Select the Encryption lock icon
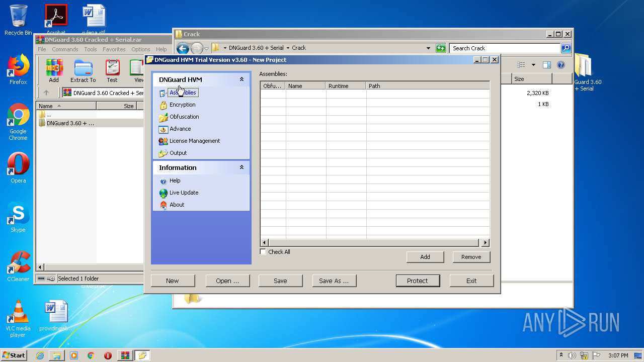Viewport: 644px width, 362px height. [x=163, y=105]
